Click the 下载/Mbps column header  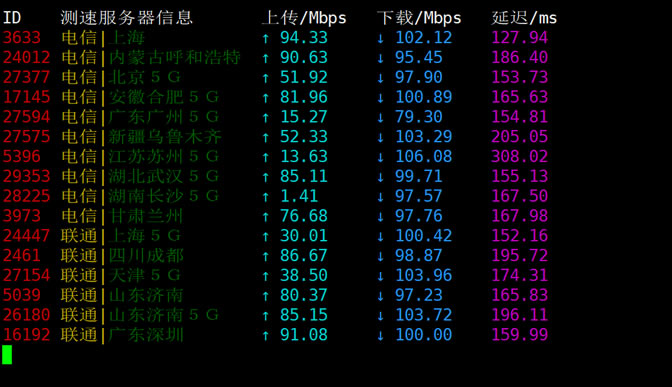419,18
